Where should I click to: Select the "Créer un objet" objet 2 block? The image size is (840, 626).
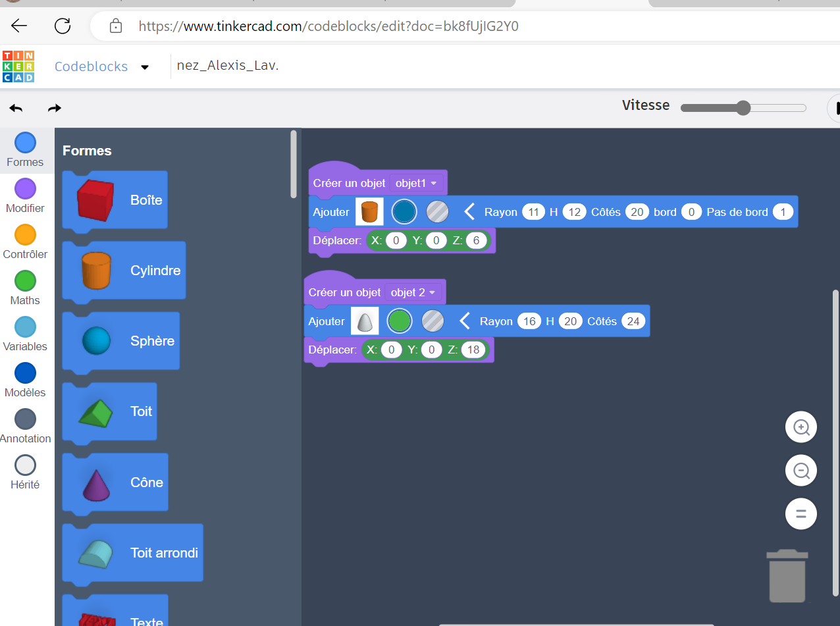(375, 291)
